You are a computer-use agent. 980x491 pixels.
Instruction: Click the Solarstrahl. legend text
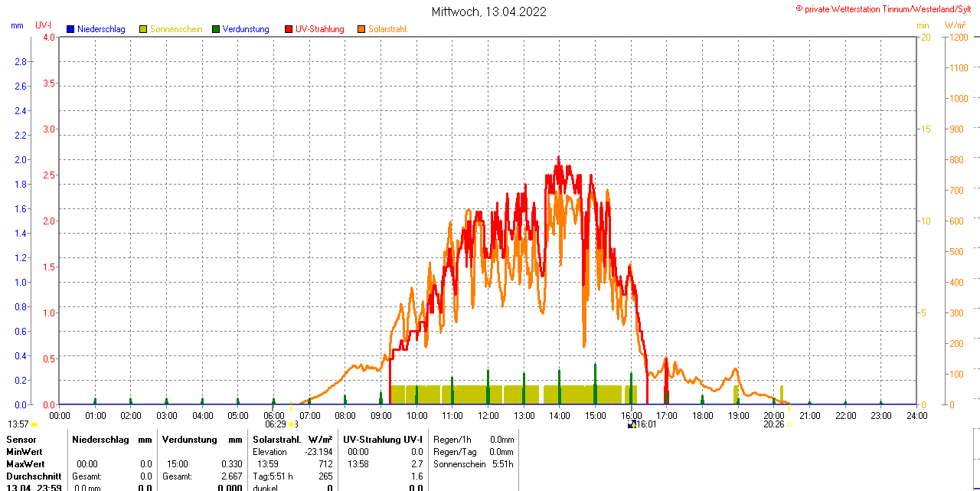tap(387, 29)
